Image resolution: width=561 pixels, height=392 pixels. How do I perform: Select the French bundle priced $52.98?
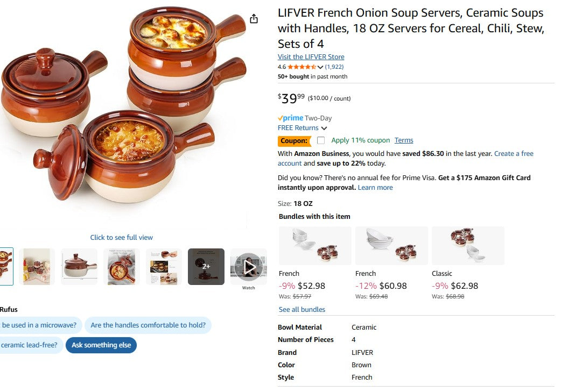[314, 246]
